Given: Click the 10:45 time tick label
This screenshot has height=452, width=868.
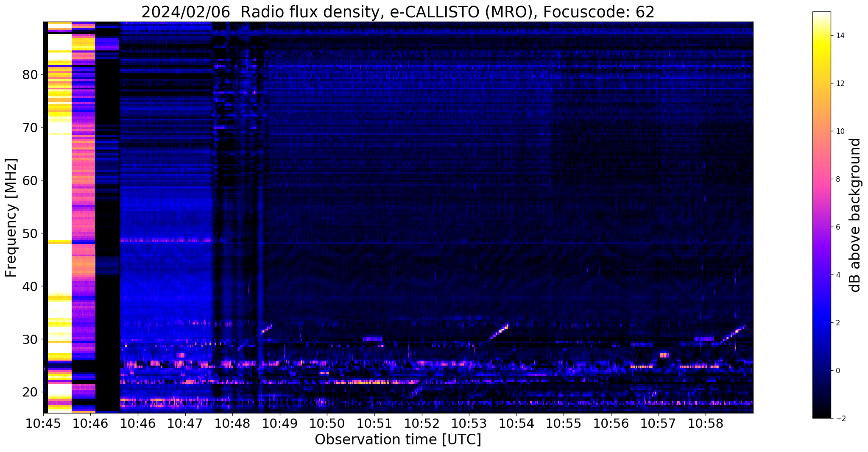Looking at the screenshot, I should tap(43, 424).
